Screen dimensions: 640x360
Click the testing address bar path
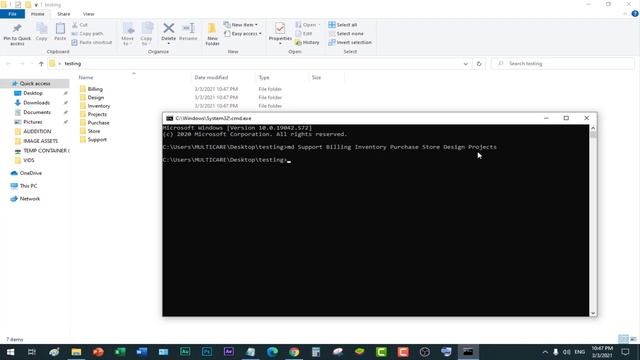[x=73, y=64]
